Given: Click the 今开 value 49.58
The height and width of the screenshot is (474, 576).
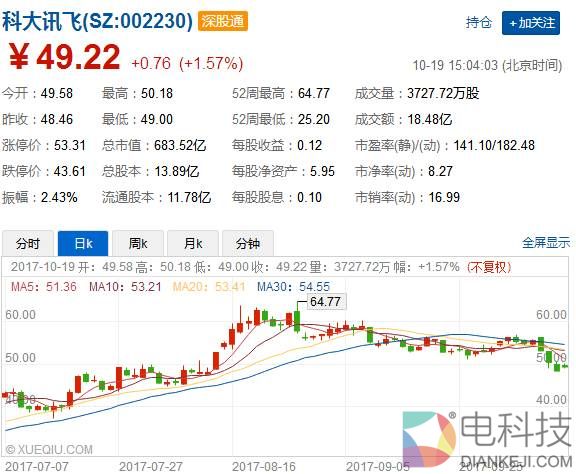Looking at the screenshot, I should pos(57,93).
